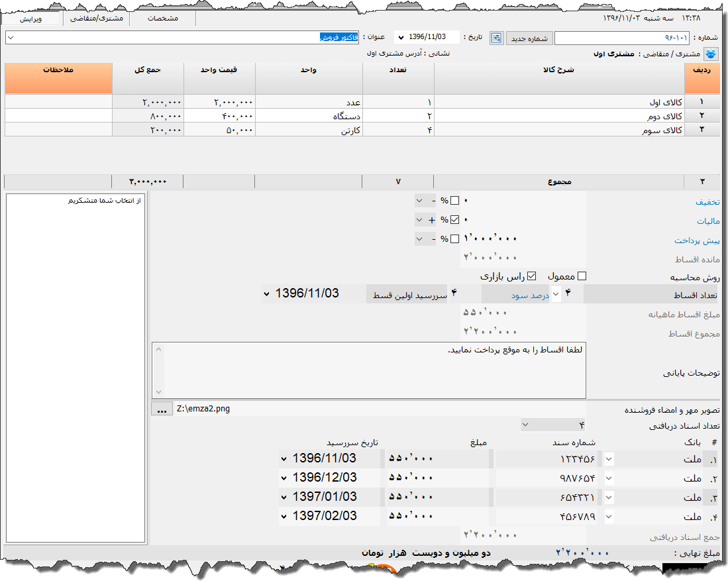Click the browse button for seal image
The image size is (728, 581).
(x=161, y=409)
